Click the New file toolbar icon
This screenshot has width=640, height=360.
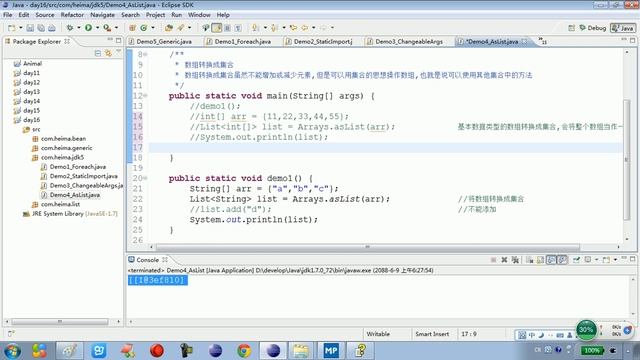point(11,28)
